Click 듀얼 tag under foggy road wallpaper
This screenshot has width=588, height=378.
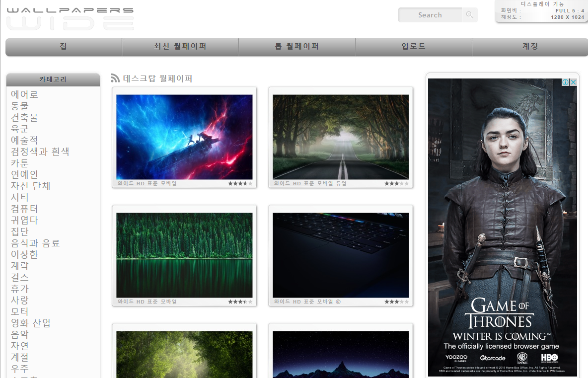pos(341,183)
